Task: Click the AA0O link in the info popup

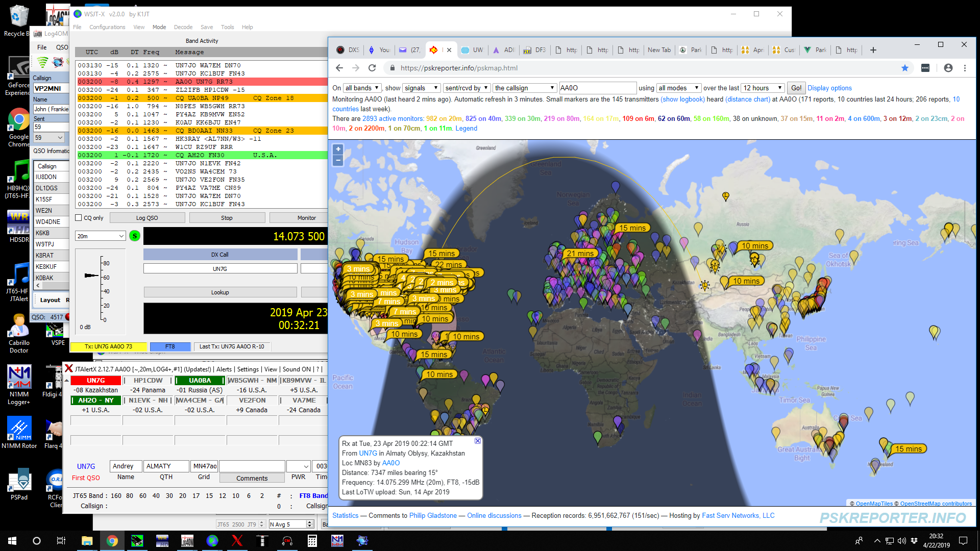Action: click(x=391, y=463)
